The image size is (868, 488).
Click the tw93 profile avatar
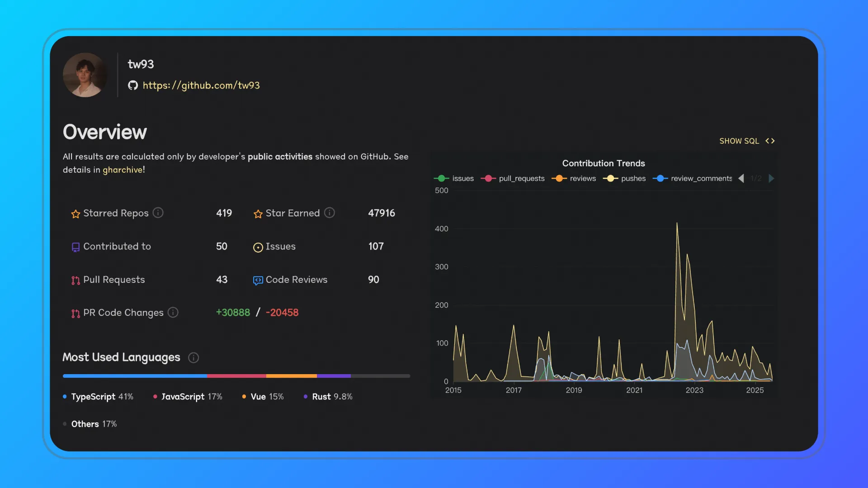[85, 75]
